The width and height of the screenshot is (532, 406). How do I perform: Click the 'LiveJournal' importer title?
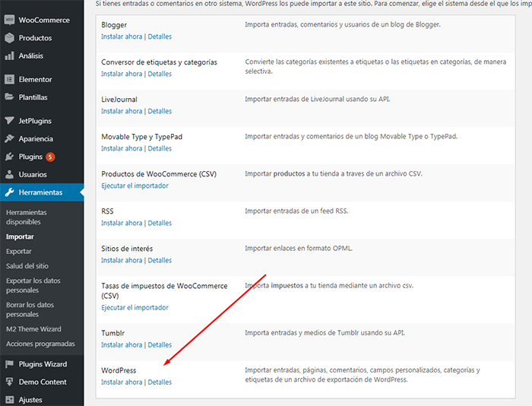coord(119,100)
